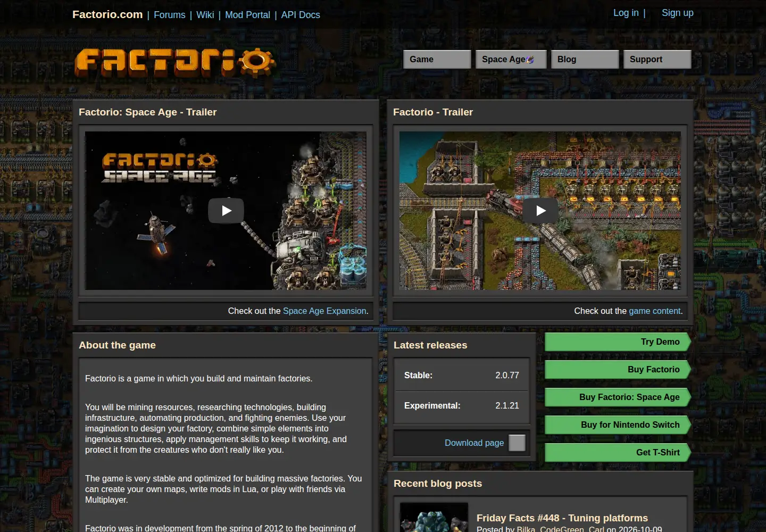Open the Factorio.com home link
Viewport: 766px width, 532px height.
[107, 14]
